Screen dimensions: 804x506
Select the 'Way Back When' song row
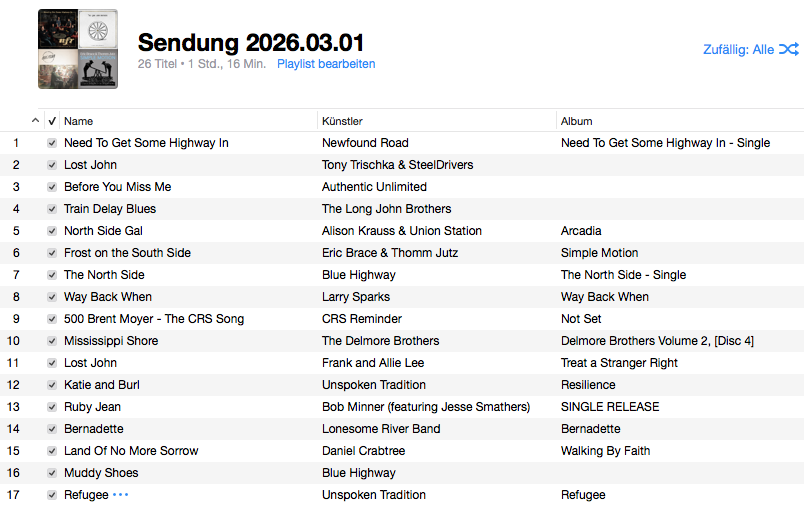(x=108, y=297)
